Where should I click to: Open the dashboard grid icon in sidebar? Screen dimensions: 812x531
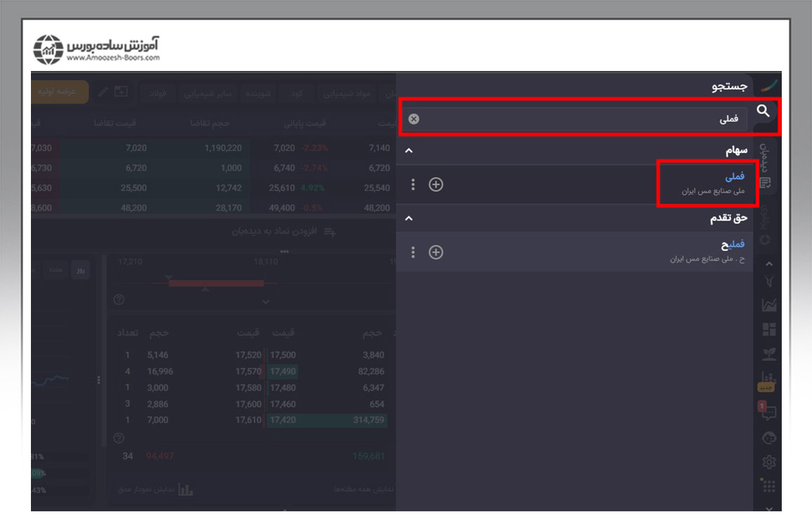(769, 329)
